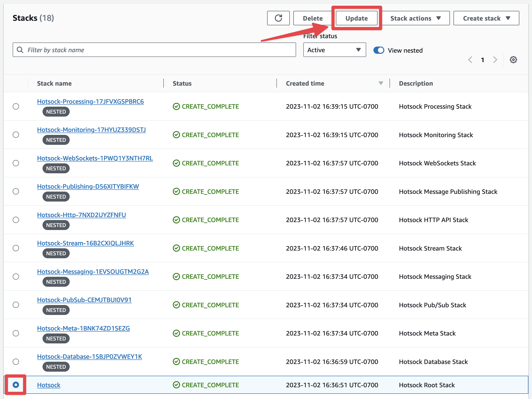This screenshot has height=399, width=532.
Task: Open Hotsock-Meta-1BNK74ZD1SEZG stack link
Action: tap(83, 328)
